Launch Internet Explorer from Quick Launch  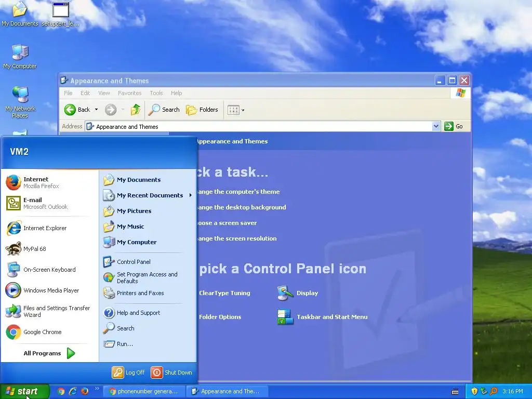(x=73, y=391)
